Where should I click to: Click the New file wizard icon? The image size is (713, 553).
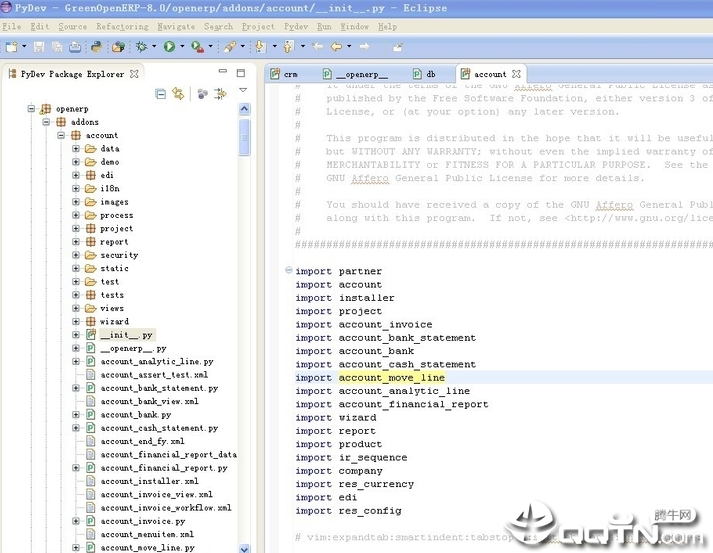[12, 46]
